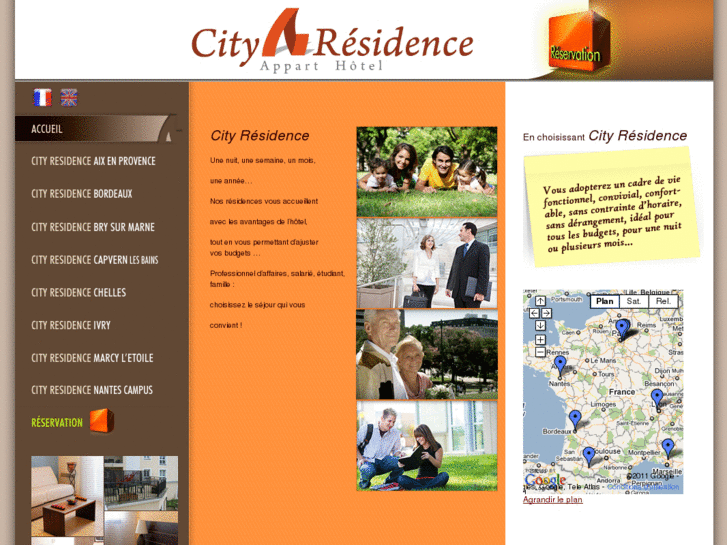Click the students on lawn photo
This screenshot has height=545, width=727.
click(427, 446)
